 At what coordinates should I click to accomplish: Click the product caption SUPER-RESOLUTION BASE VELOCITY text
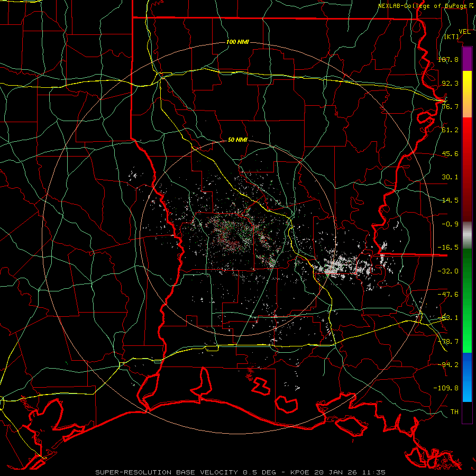(168, 472)
